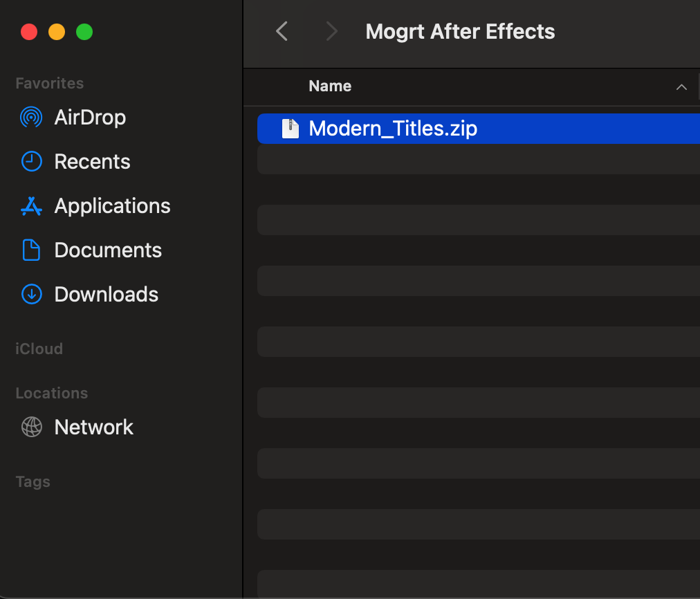Click the Network globe icon

(31, 427)
